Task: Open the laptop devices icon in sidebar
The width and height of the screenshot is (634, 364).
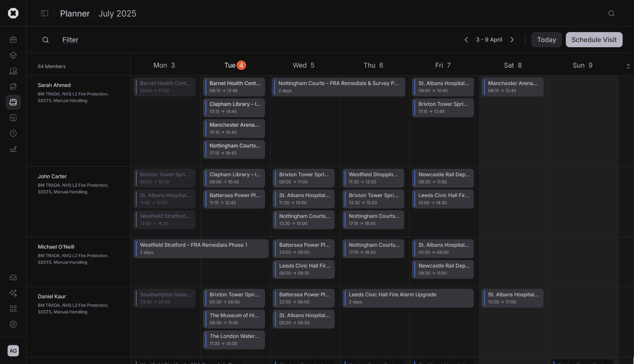Action: (x=13, y=71)
